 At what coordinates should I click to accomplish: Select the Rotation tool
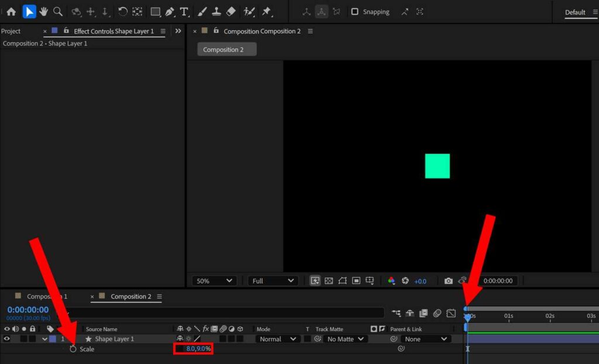coord(122,12)
